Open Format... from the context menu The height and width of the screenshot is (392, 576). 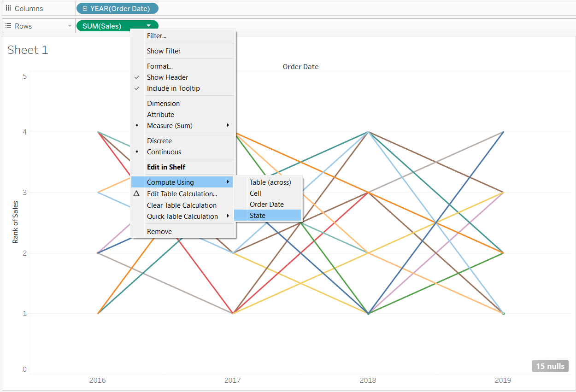point(183,66)
